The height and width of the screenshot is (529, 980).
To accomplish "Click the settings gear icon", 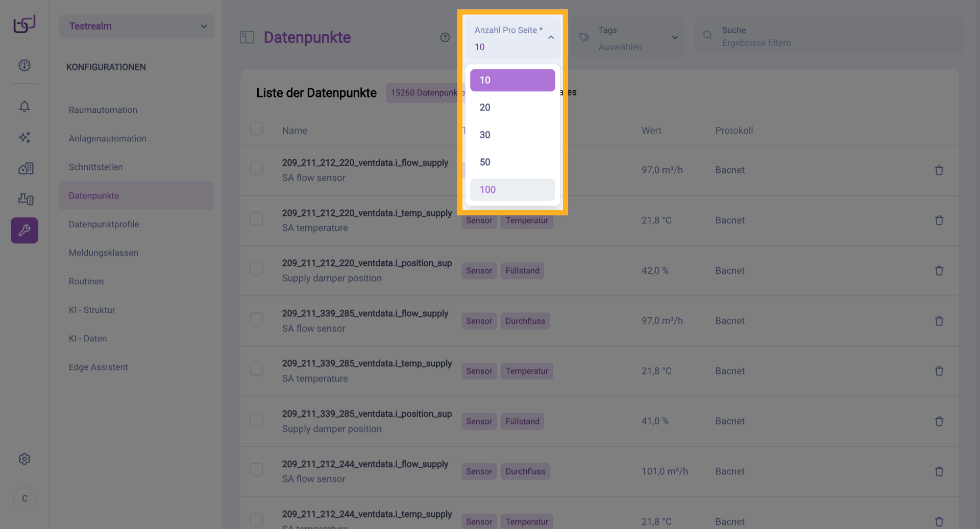I will coord(24,459).
